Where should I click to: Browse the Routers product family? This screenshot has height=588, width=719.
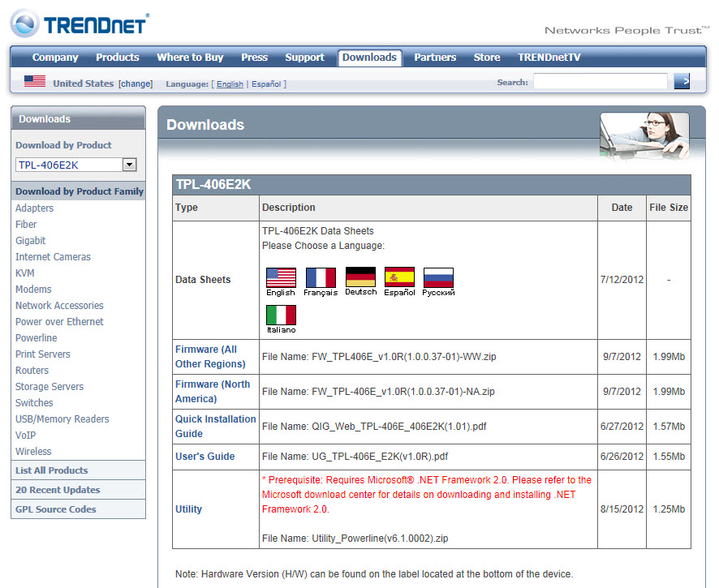pyautogui.click(x=32, y=371)
